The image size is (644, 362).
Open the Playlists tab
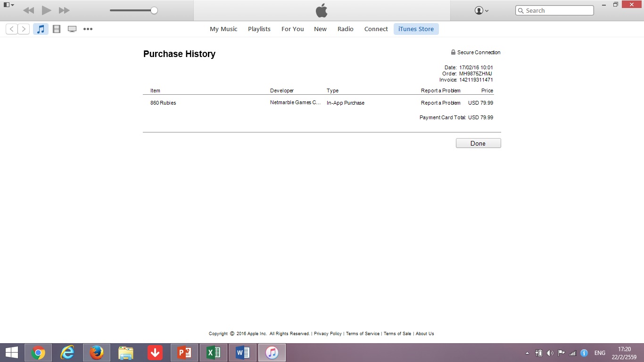[259, 29]
